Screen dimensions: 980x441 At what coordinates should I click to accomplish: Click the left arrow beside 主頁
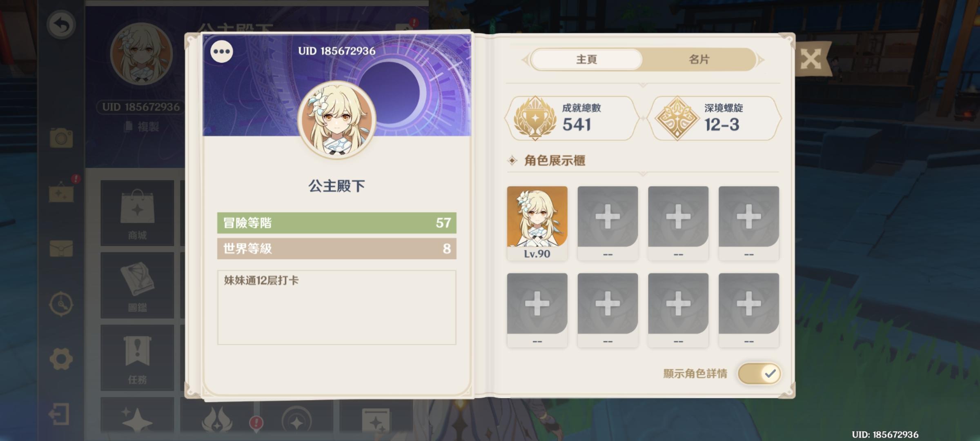coord(525,60)
